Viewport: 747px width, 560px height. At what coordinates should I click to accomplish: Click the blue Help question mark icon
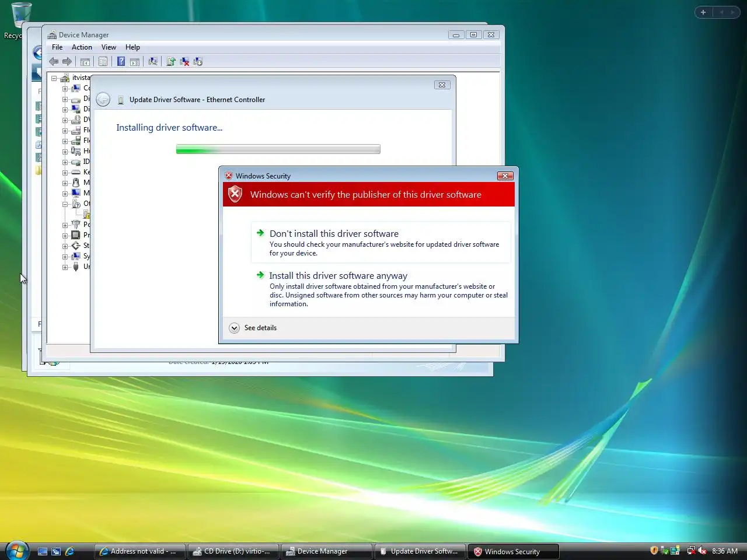pos(121,61)
